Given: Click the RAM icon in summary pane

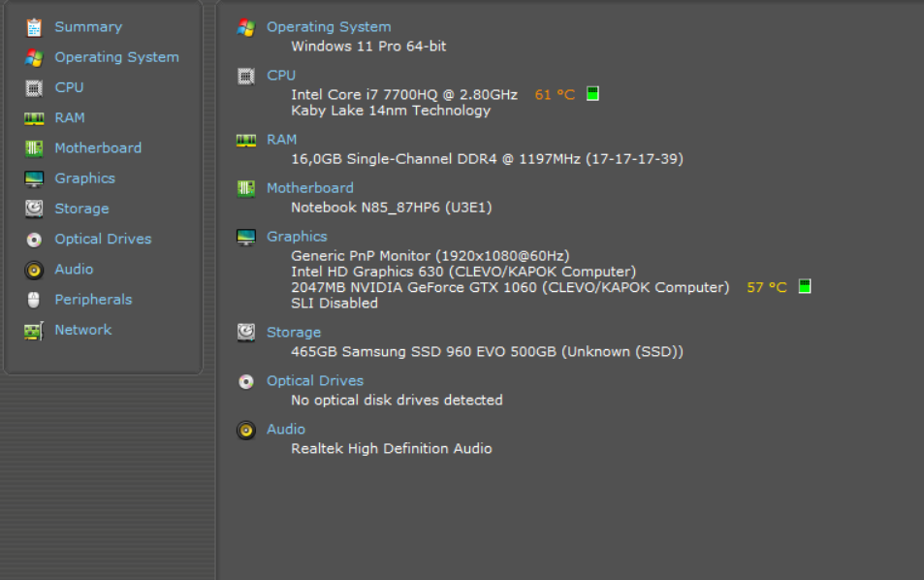Looking at the screenshot, I should coord(245,141).
